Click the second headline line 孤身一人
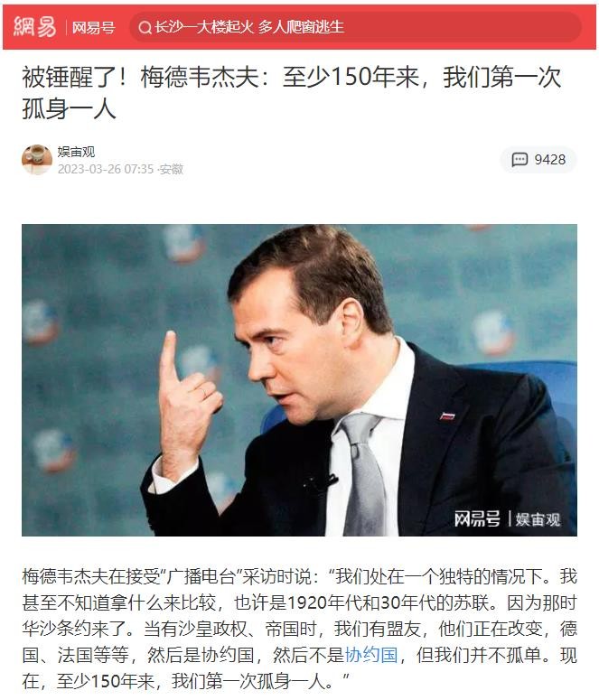Viewport: 599px width, 700px height. pyautogui.click(x=70, y=109)
